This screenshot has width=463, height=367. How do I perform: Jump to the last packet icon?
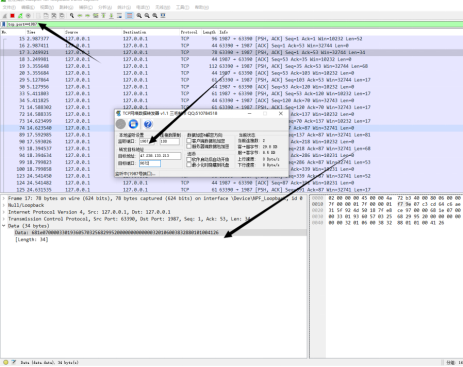111,16
